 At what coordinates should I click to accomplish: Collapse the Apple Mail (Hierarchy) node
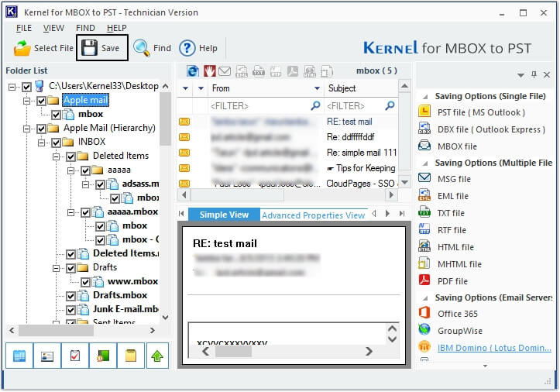click(x=27, y=129)
